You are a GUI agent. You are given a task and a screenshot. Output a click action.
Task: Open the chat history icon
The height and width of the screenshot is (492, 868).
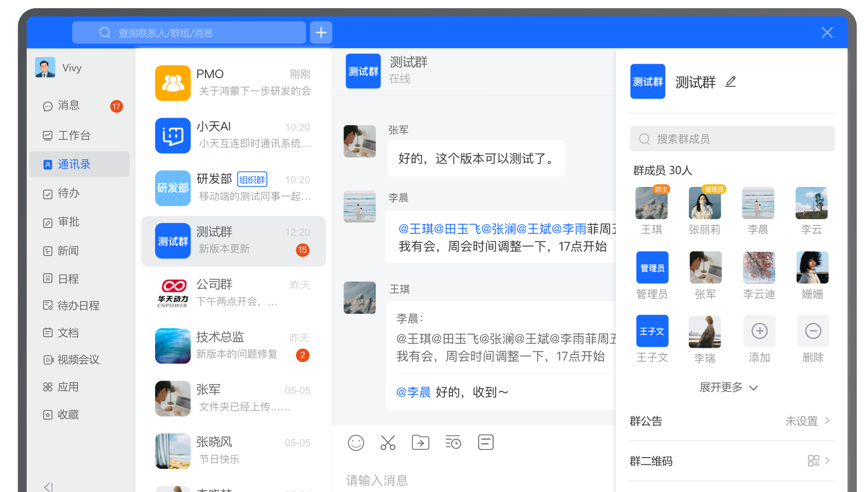[453, 442]
